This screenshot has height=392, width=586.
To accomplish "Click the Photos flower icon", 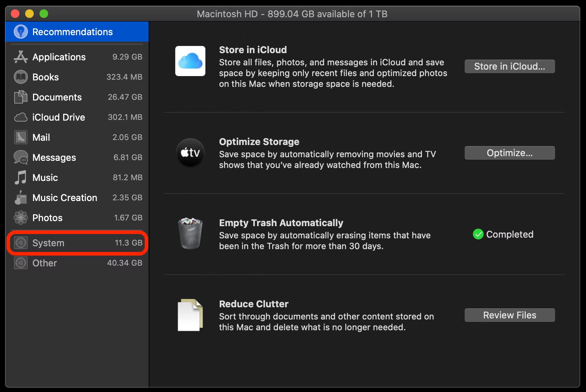I will coord(20,218).
